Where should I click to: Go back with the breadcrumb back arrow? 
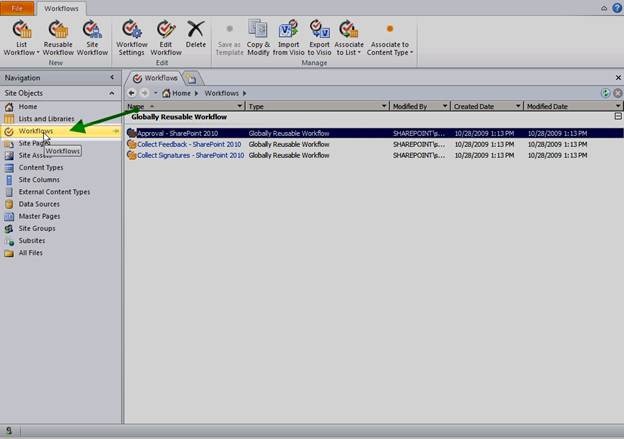[131, 93]
